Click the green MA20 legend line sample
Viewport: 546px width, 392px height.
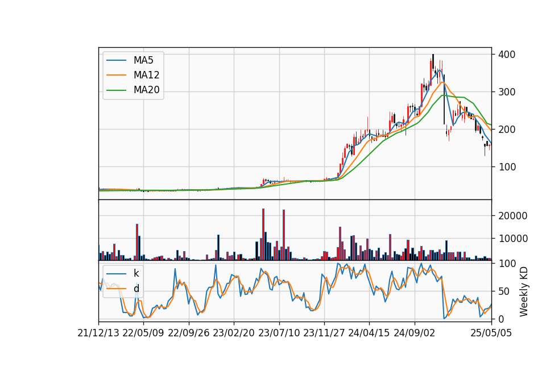pos(116,90)
